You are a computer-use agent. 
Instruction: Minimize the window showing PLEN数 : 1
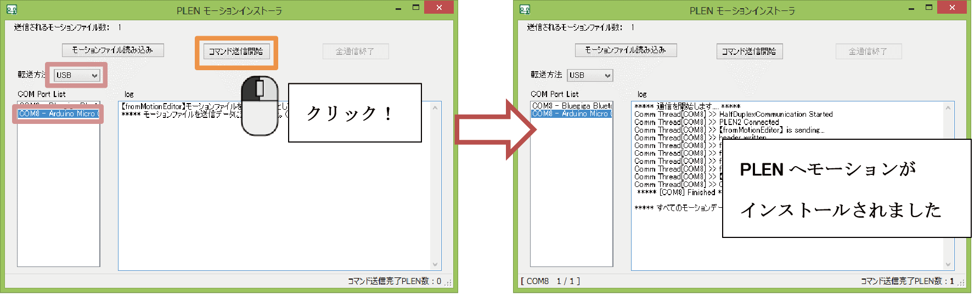(911, 8)
